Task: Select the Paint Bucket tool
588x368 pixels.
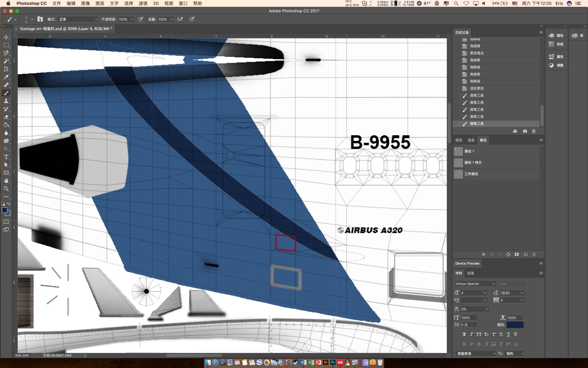Action: [6, 125]
